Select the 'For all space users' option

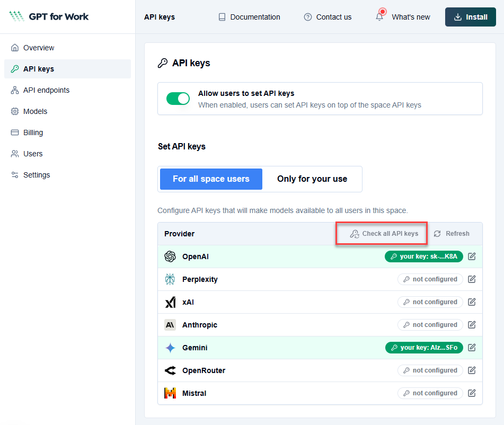(x=210, y=179)
